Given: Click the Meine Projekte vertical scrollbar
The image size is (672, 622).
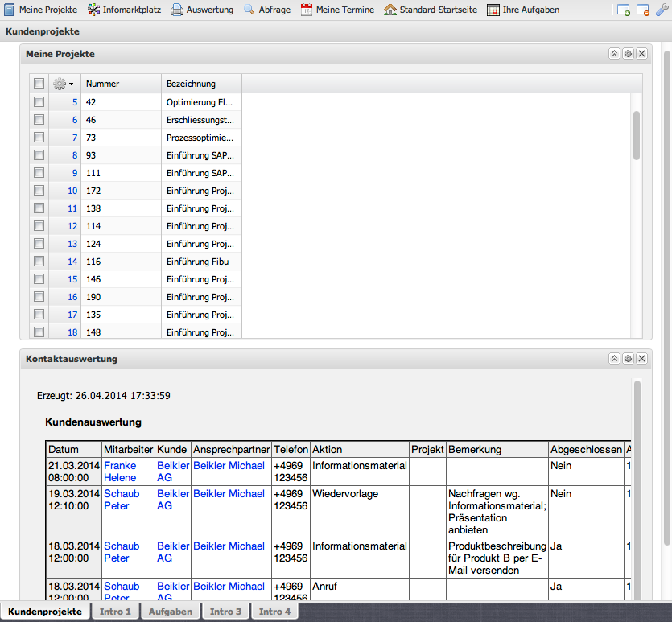Looking at the screenshot, I should pyautogui.click(x=636, y=136).
